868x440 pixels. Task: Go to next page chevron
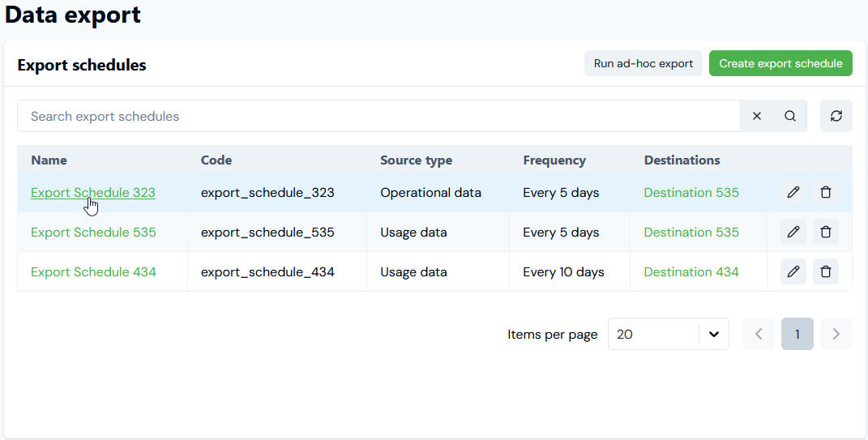[x=836, y=335]
